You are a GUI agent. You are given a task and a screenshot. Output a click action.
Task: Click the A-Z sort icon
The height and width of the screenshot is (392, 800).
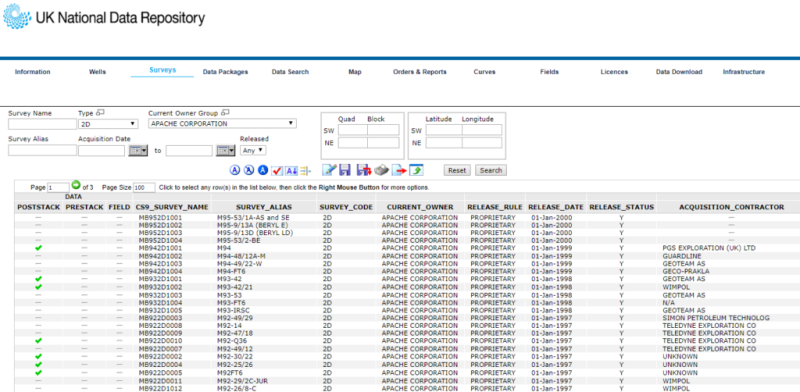click(291, 170)
